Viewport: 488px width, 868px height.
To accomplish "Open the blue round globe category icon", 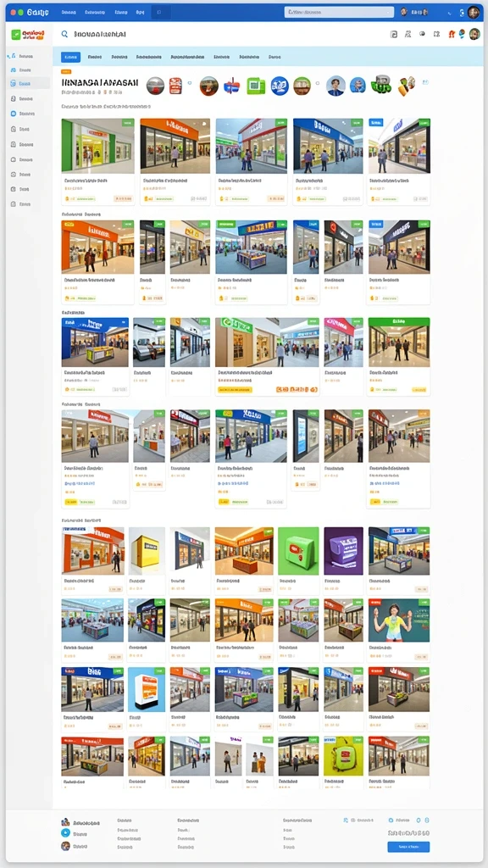I will [x=280, y=86].
